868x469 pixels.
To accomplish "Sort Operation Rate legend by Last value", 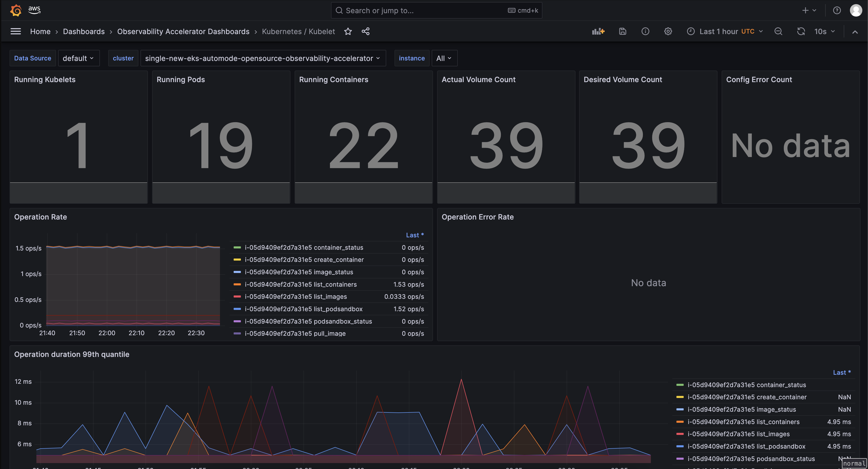I will pos(415,235).
